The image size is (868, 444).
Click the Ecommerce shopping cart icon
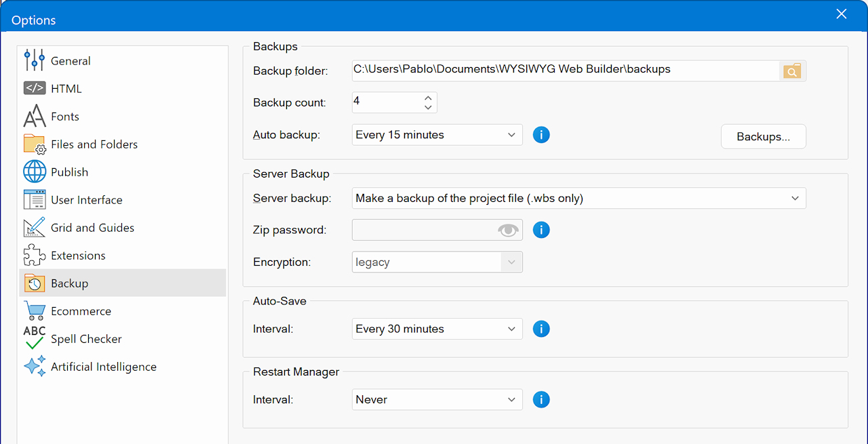click(x=35, y=311)
